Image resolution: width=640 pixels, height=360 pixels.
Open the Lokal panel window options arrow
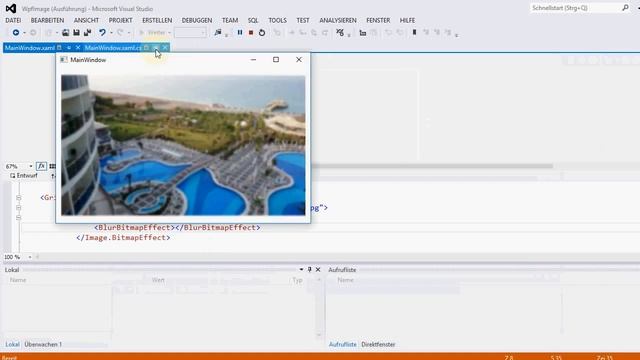pyautogui.click(x=301, y=270)
